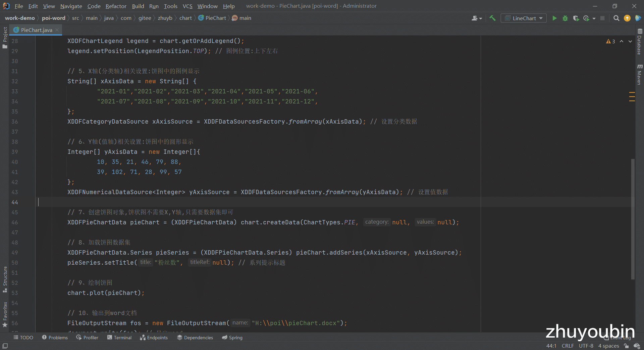
Task: Open the Spring tool window
Action: point(232,338)
